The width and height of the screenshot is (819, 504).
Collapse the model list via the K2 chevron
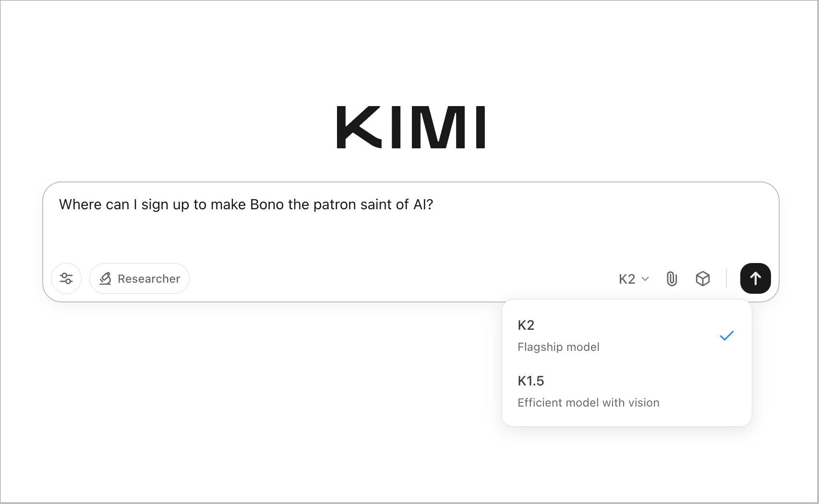click(x=645, y=279)
